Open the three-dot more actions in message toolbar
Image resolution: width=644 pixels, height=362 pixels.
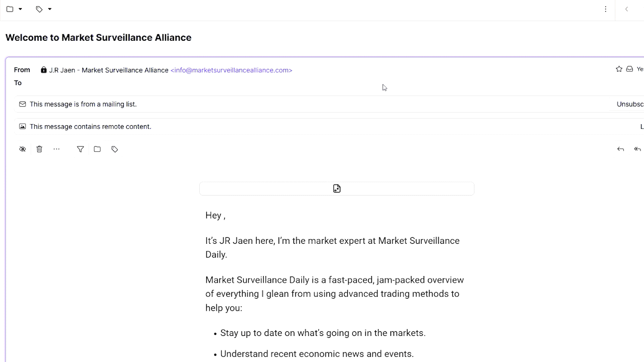pyautogui.click(x=56, y=149)
